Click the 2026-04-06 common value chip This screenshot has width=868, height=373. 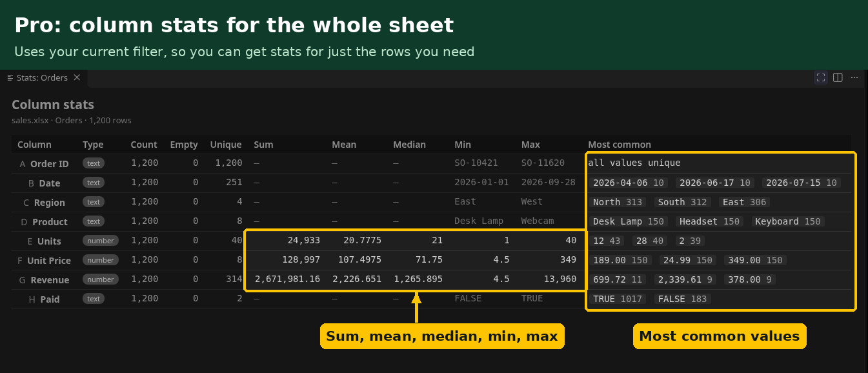pyautogui.click(x=629, y=183)
